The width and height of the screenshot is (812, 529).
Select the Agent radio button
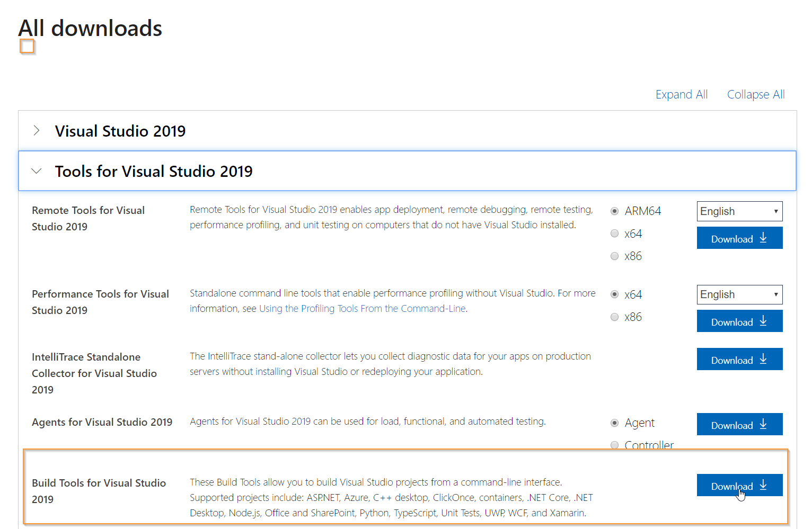coord(615,423)
